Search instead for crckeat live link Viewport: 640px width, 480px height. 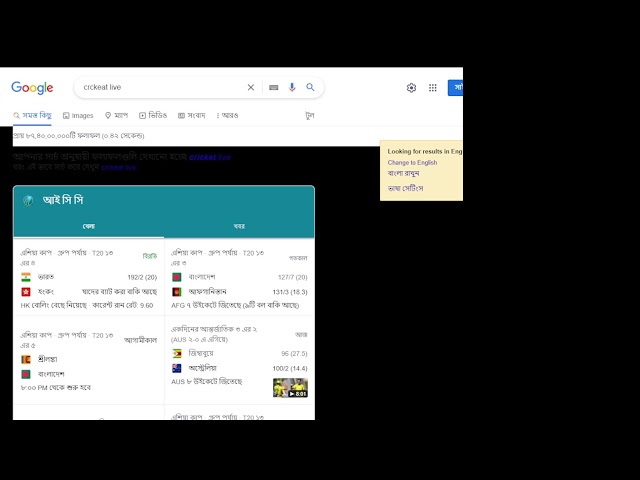[118, 167]
